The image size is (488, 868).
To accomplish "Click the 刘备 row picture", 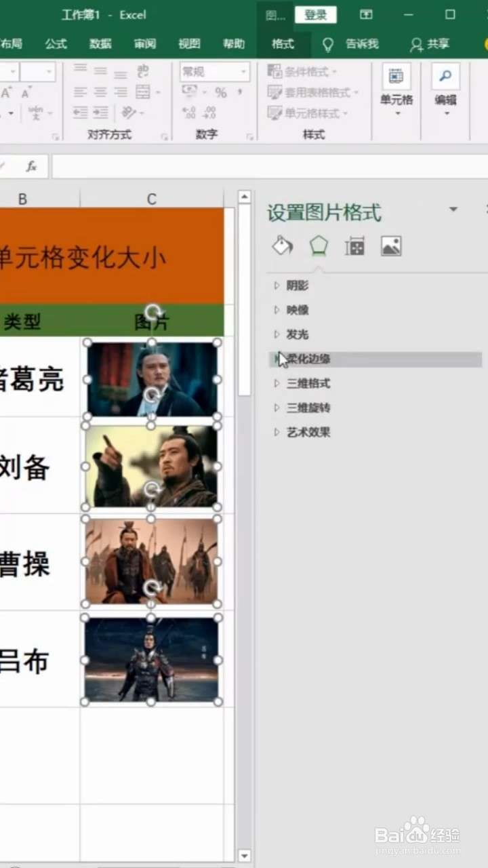I will [x=151, y=467].
